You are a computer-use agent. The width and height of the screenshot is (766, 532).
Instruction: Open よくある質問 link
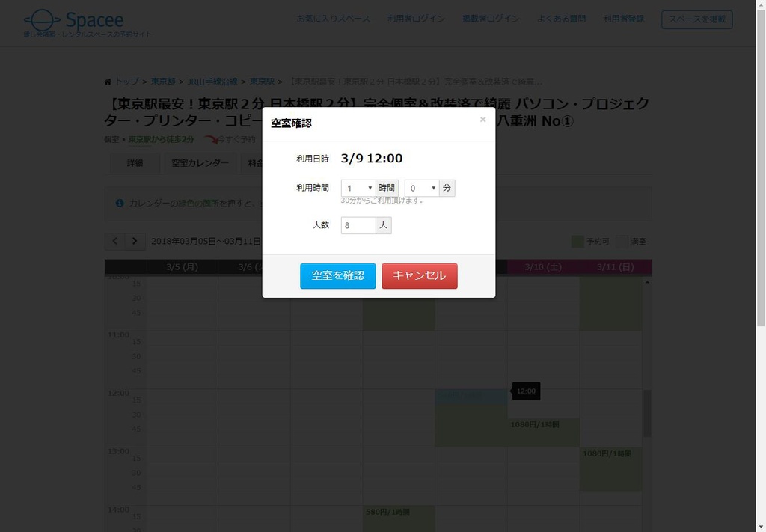click(x=561, y=19)
